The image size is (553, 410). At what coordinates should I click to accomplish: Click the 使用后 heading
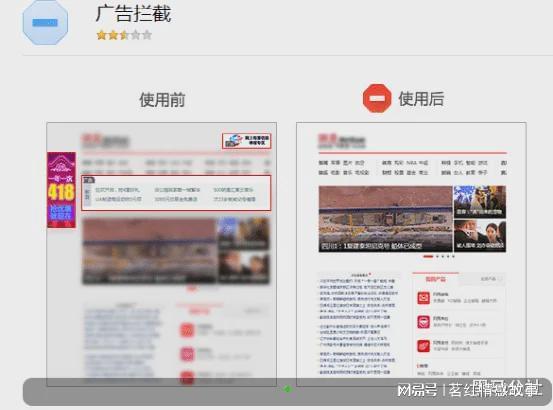(421, 98)
